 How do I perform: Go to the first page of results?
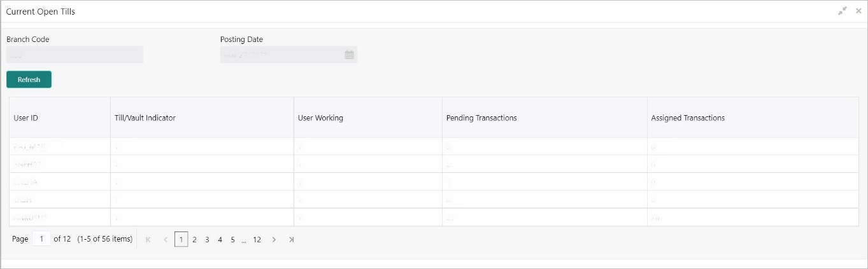[x=148, y=240]
